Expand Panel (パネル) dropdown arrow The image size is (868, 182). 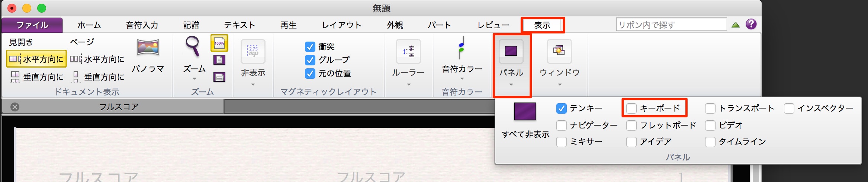(x=511, y=84)
